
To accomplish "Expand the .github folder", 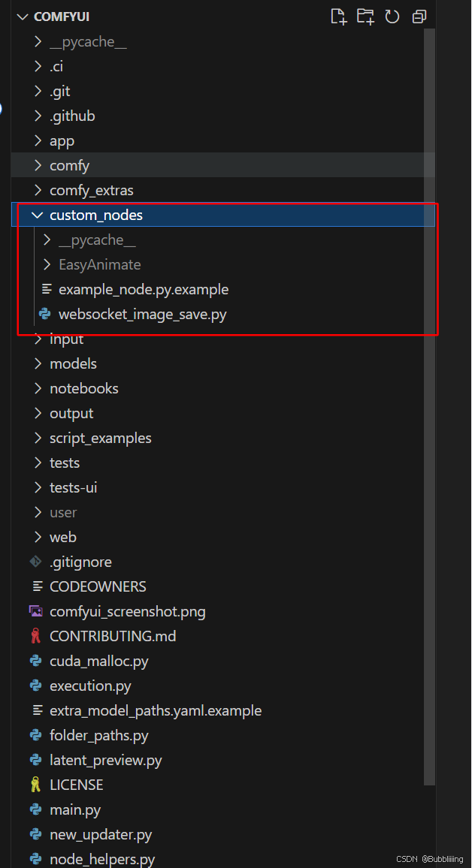I will point(38,116).
